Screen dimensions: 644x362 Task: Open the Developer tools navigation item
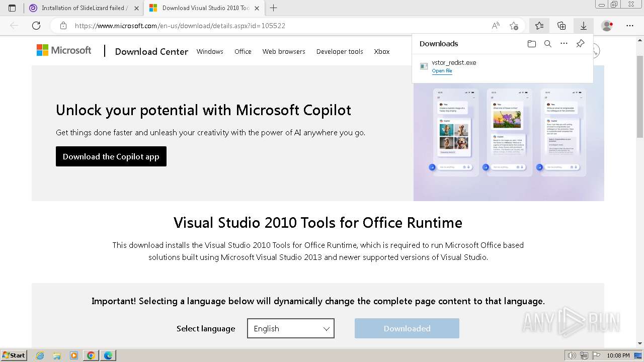coord(340,51)
